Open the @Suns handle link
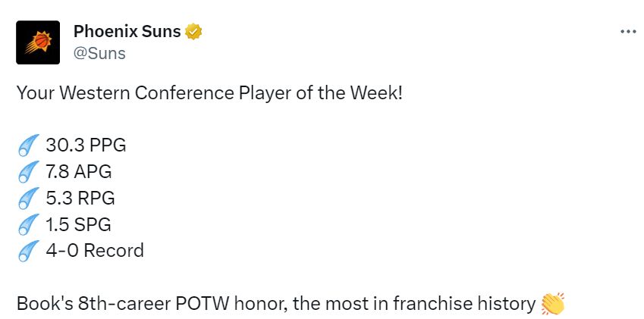The image size is (644, 319). pyautogui.click(x=99, y=53)
